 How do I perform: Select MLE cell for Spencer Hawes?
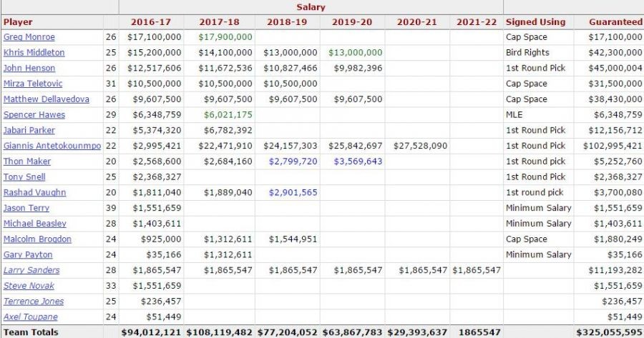click(x=514, y=115)
